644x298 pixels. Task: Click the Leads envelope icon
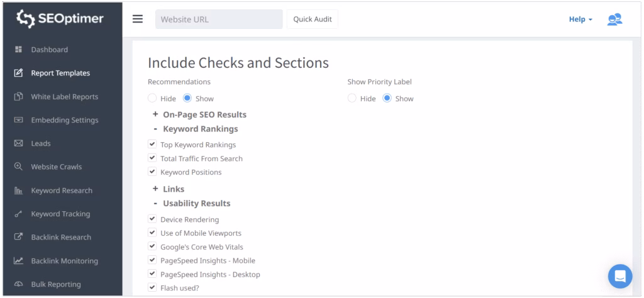click(18, 143)
